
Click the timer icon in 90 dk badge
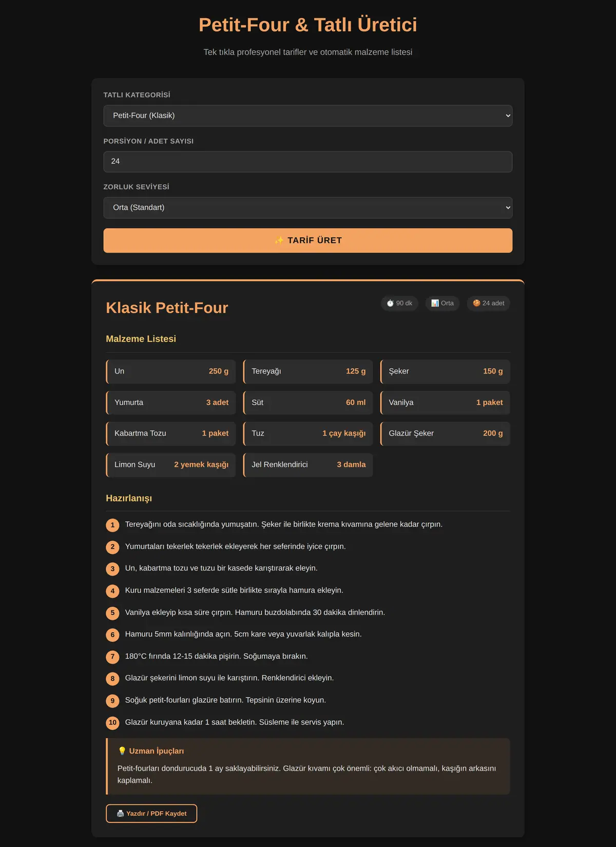[x=390, y=303]
